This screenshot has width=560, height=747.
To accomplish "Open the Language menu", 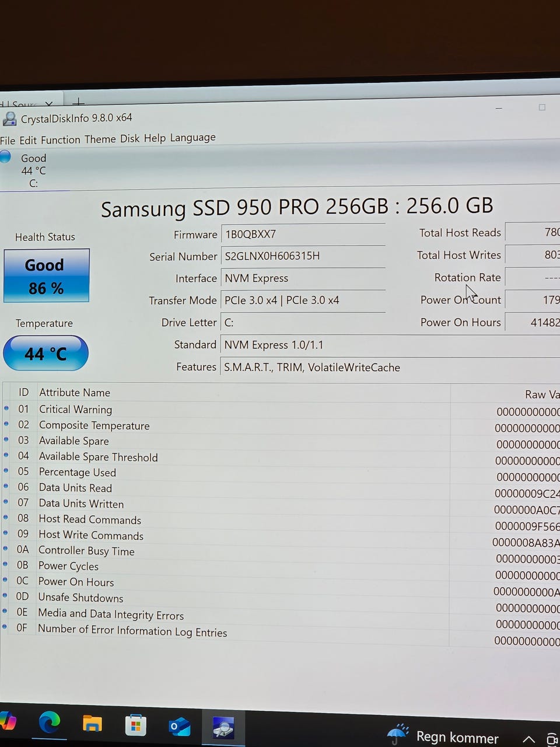I will click(x=192, y=138).
